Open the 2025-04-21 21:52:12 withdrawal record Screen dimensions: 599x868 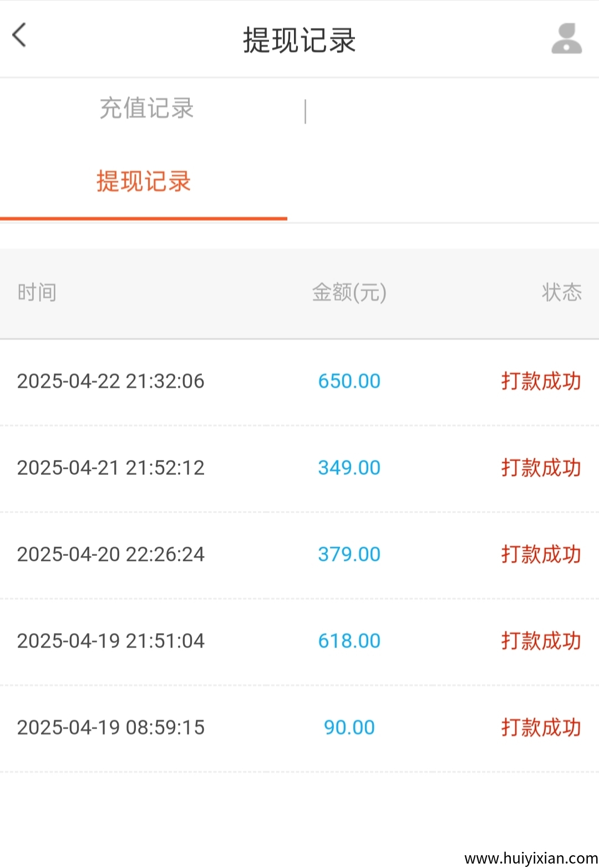(x=111, y=468)
